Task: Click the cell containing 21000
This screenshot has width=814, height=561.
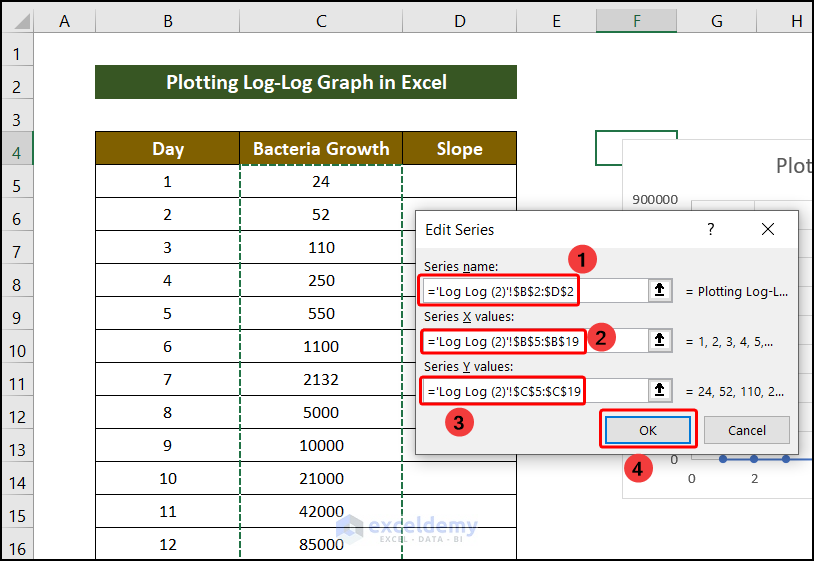Action: (x=321, y=479)
